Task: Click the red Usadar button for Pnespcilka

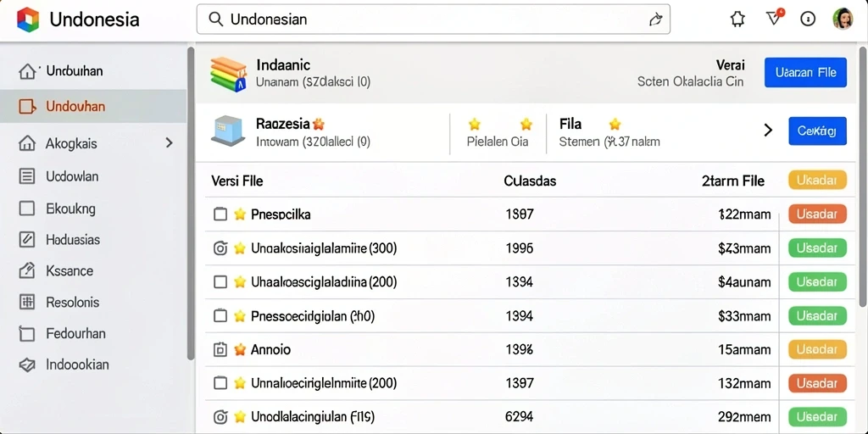Action: pos(817,214)
